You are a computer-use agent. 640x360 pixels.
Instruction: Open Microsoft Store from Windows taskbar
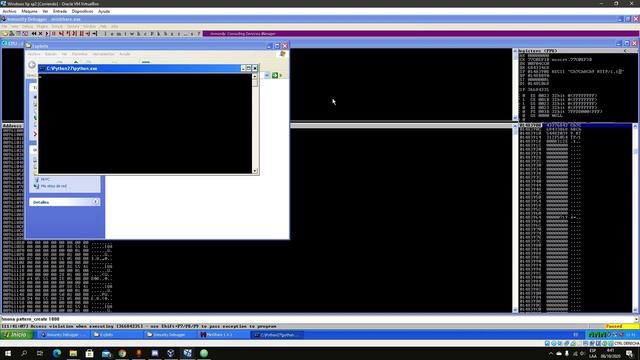click(89, 353)
